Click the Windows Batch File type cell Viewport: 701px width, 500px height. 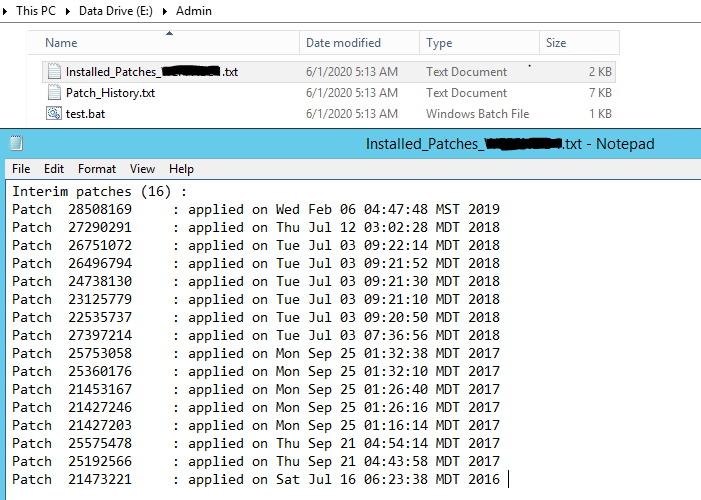pos(477,114)
